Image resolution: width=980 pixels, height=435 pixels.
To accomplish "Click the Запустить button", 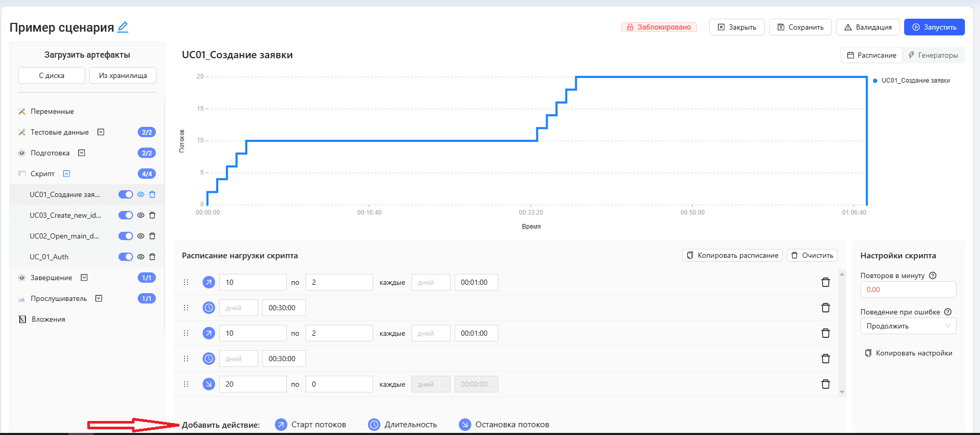I will tap(934, 27).
